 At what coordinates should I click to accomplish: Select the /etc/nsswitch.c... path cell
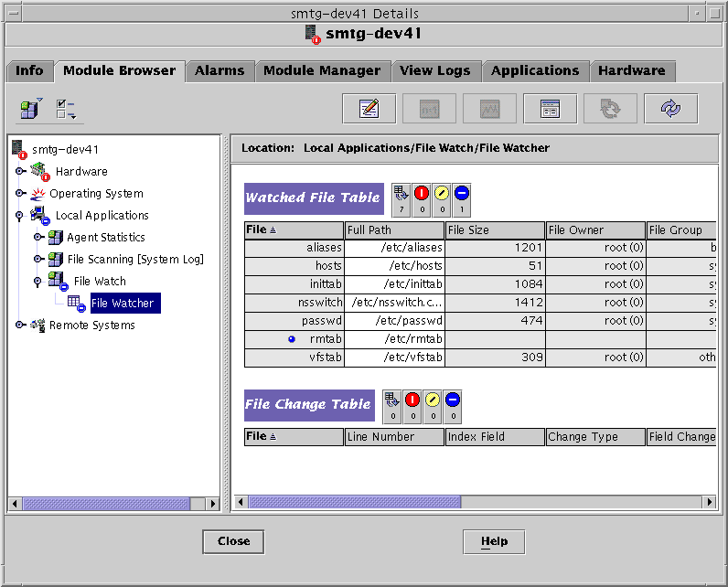click(x=395, y=303)
